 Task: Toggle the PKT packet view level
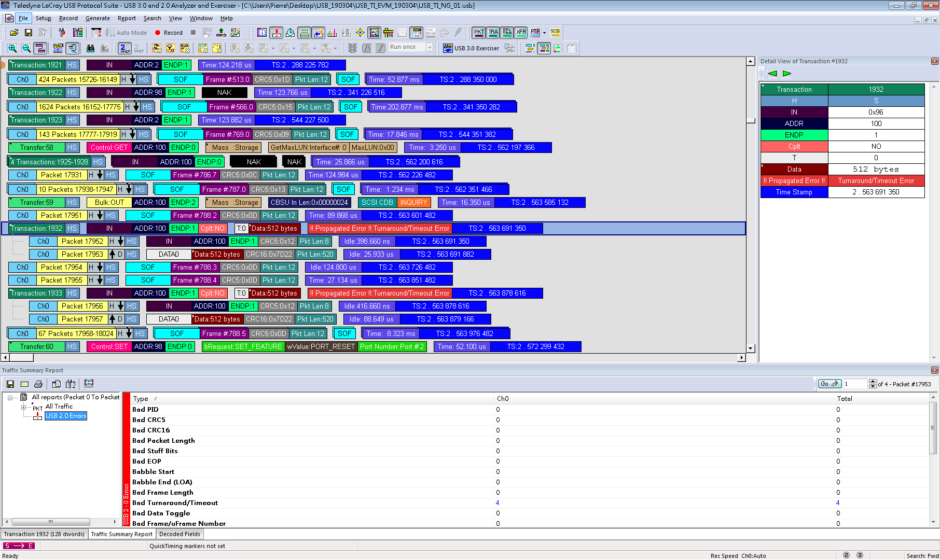click(x=479, y=33)
